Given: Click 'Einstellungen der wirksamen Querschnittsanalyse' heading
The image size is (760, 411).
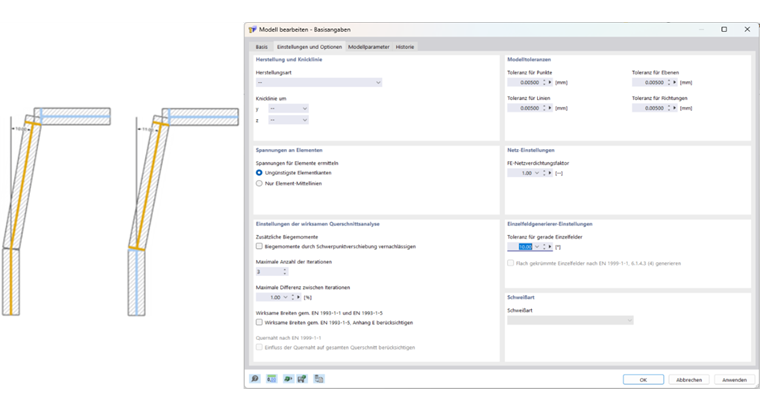Looking at the screenshot, I should [x=317, y=224].
